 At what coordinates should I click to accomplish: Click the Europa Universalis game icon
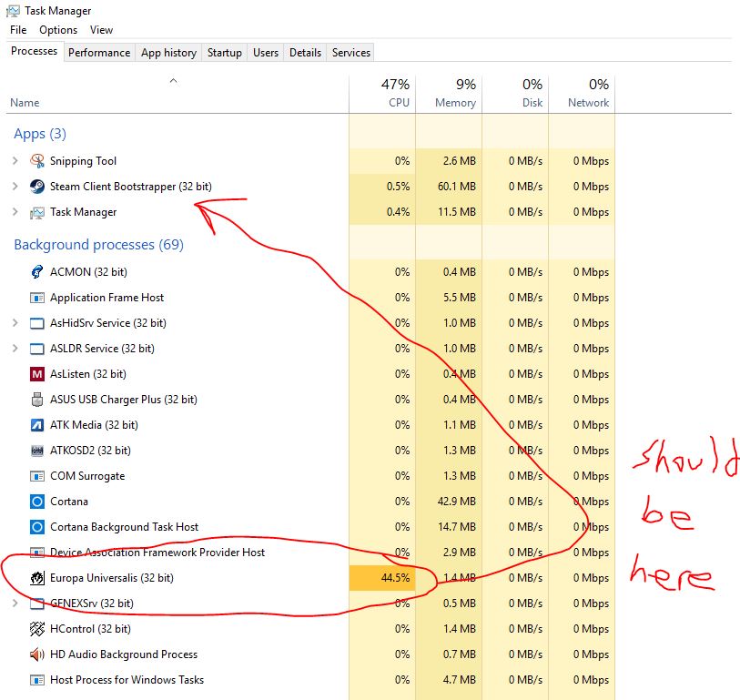37,578
